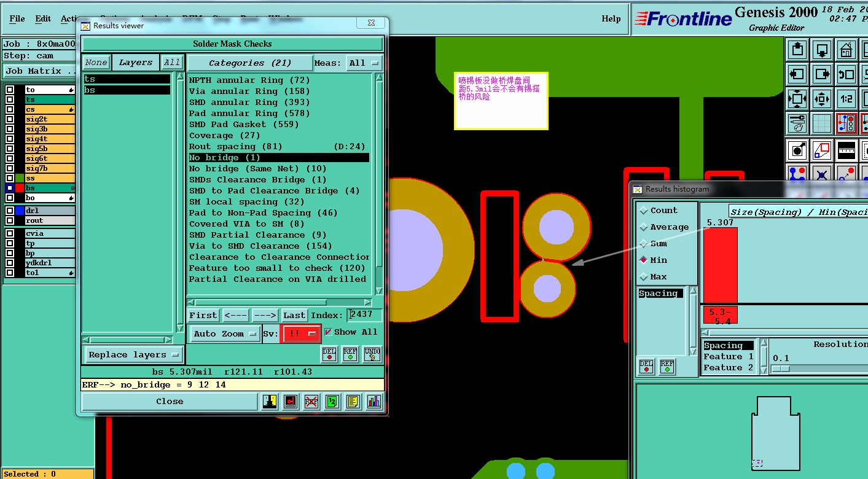Open the wrench and pencil tools icon
Viewport: 868px width, 479px height.
click(797, 124)
